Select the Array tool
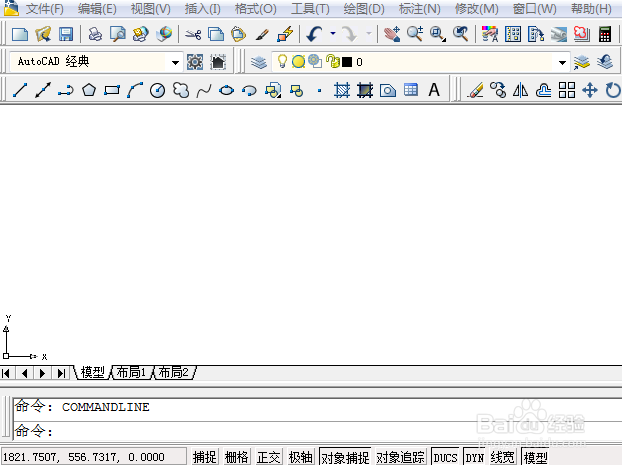This screenshot has width=622, height=465. (567, 90)
